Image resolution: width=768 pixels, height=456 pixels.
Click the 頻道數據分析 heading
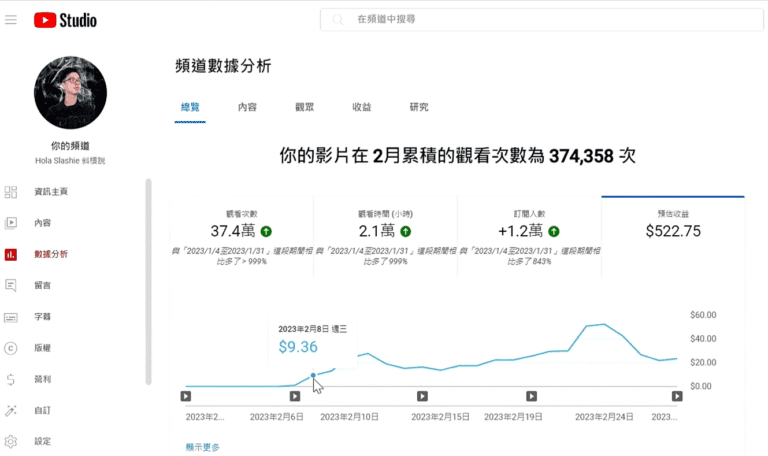click(x=223, y=66)
